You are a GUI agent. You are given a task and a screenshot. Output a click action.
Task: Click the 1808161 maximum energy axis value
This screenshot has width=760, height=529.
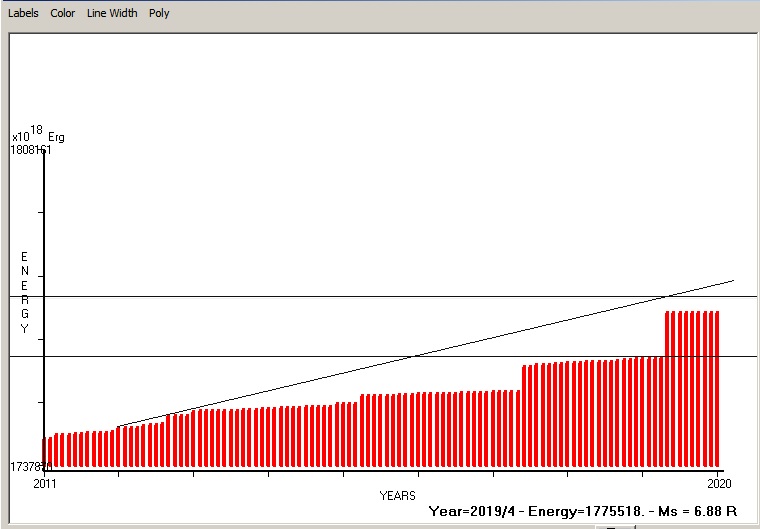pyautogui.click(x=31, y=150)
